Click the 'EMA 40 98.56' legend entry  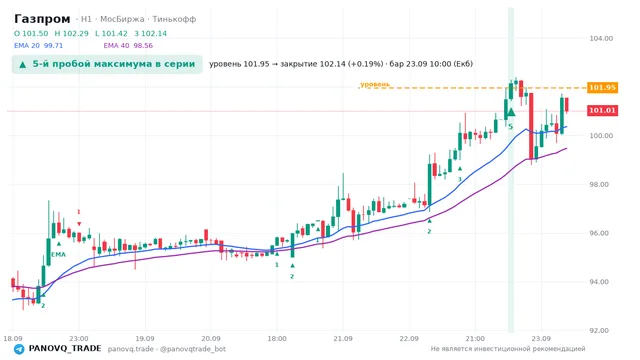click(128, 45)
